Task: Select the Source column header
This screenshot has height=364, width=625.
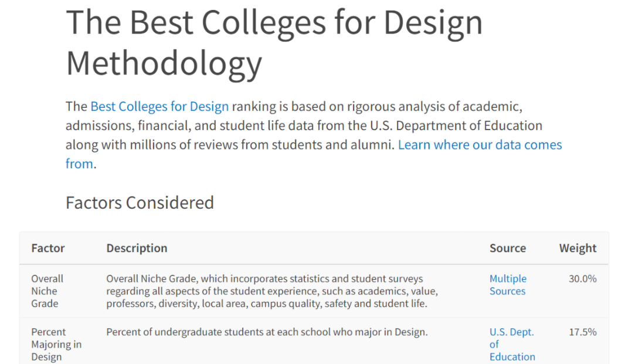Action: click(x=508, y=248)
